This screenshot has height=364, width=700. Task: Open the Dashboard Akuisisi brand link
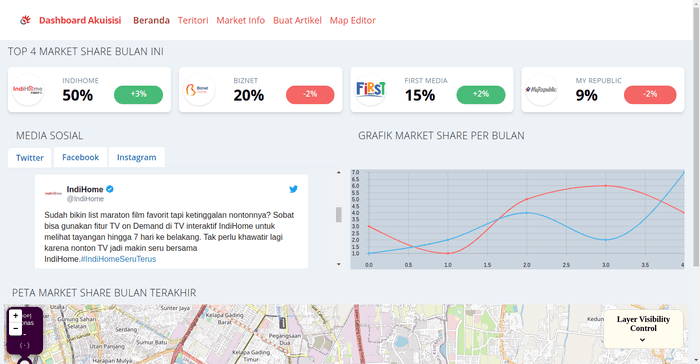pyautogui.click(x=80, y=20)
